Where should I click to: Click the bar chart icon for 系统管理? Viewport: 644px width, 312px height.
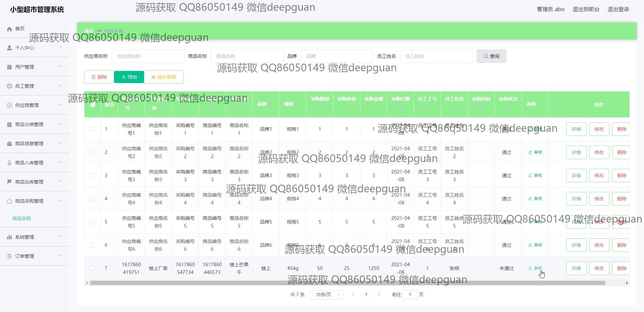click(9, 237)
